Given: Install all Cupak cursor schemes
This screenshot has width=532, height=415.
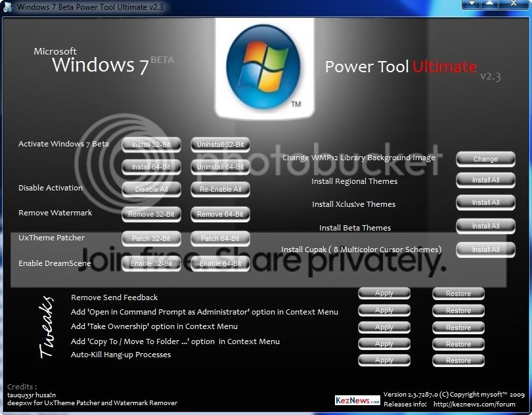Looking at the screenshot, I should click(485, 250).
